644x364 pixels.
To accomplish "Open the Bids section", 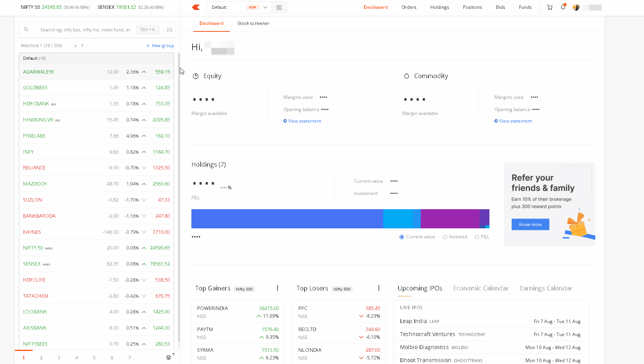I will click(x=501, y=7).
